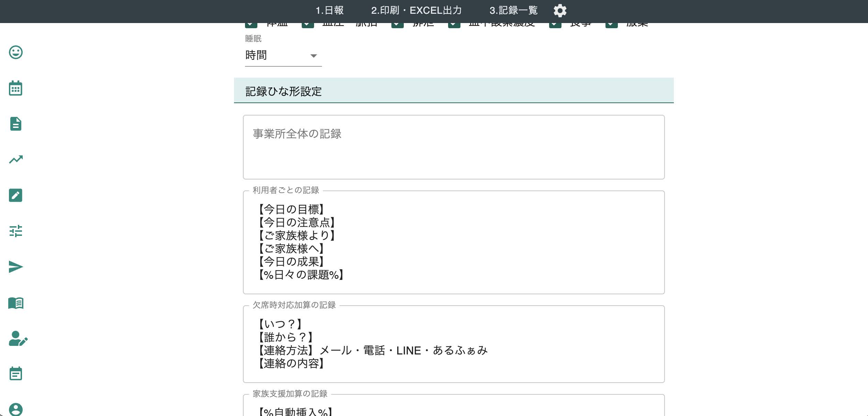Open the 1.日報 tab
This screenshot has height=416, width=868.
point(330,11)
